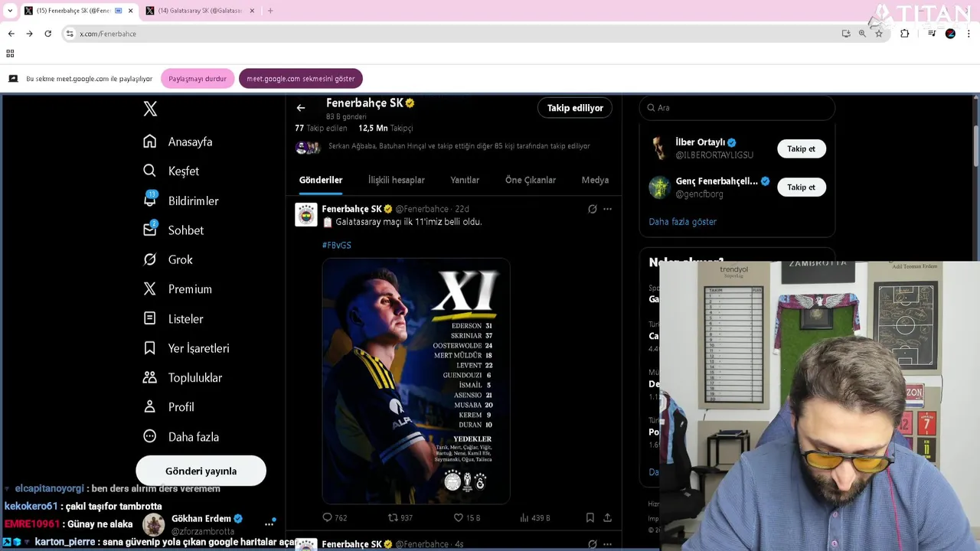Open a new browser tab
980x551 pixels.
[x=270, y=11]
